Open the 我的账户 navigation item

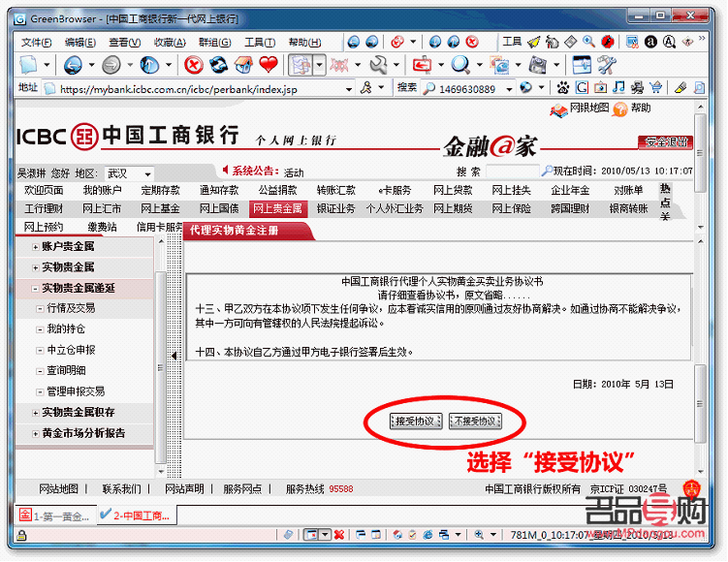point(102,190)
